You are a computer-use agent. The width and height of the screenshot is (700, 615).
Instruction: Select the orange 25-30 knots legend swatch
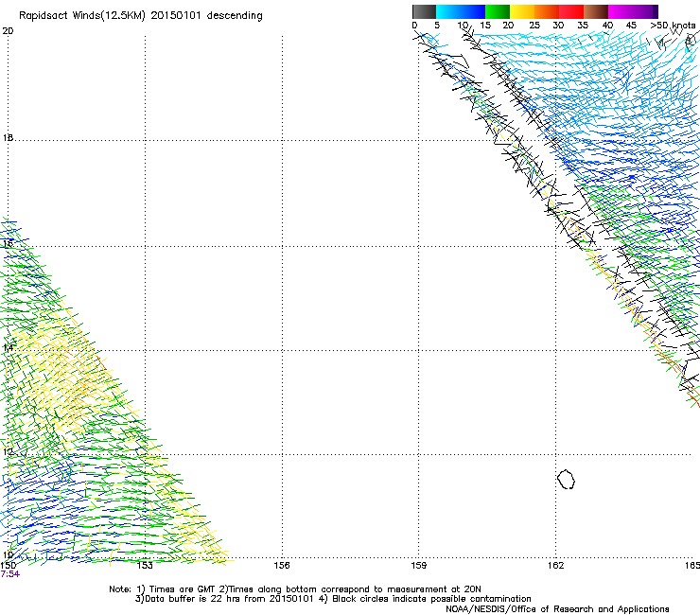[x=547, y=11]
